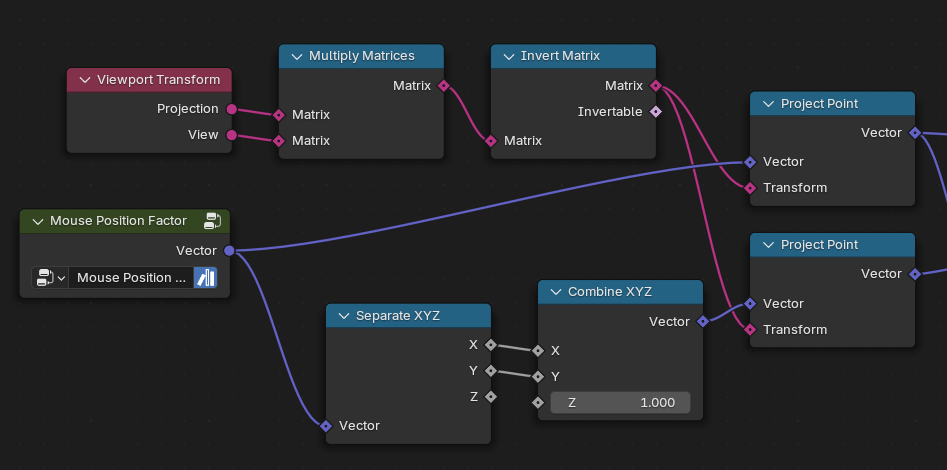The width and height of the screenshot is (947, 470).
Task: Click Vector output of Mouse-Position-fed Project Point
Action: [916, 133]
